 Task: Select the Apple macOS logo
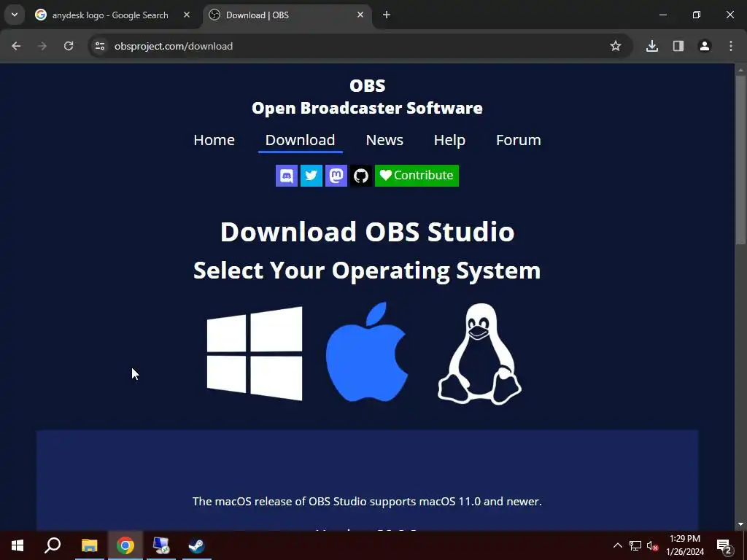(367, 352)
